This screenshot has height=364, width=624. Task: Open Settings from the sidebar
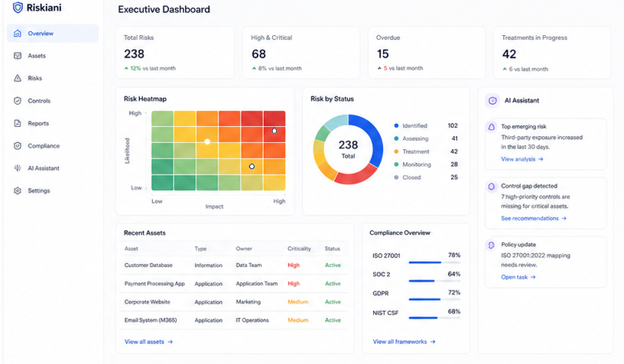(53, 190)
